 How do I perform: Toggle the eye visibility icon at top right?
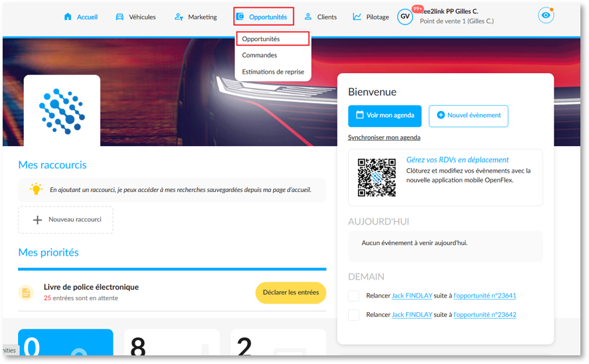click(x=546, y=15)
